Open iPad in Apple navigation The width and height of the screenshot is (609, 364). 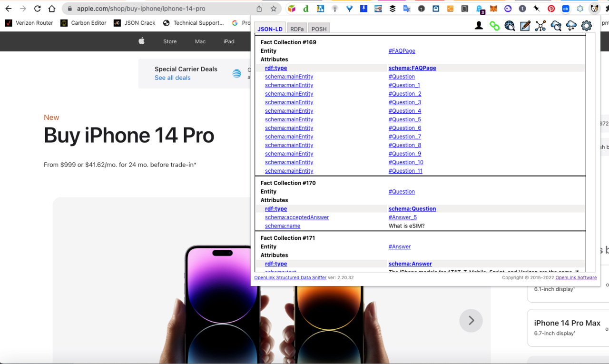pyautogui.click(x=229, y=41)
